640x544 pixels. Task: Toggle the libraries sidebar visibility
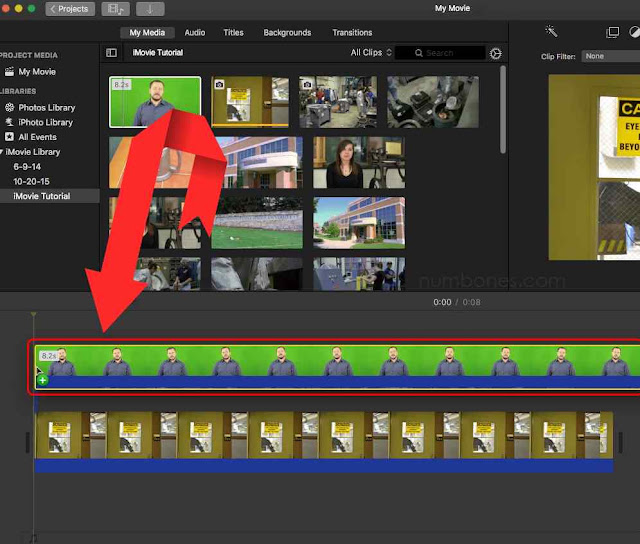pos(111,53)
